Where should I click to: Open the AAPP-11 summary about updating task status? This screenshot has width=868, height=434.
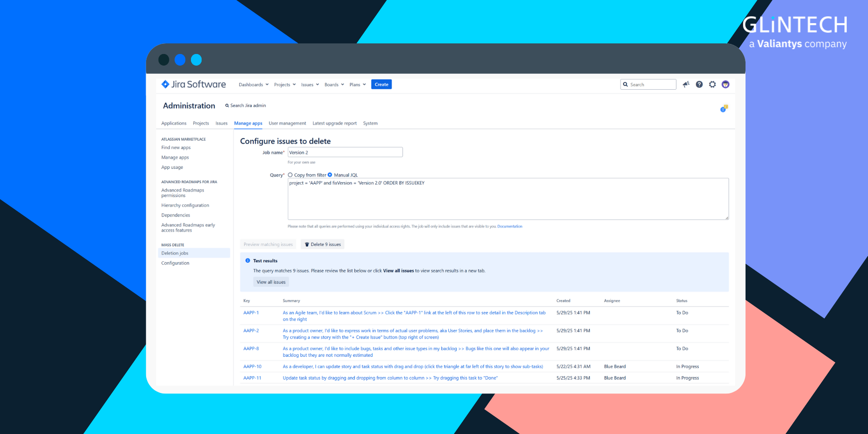coord(390,378)
